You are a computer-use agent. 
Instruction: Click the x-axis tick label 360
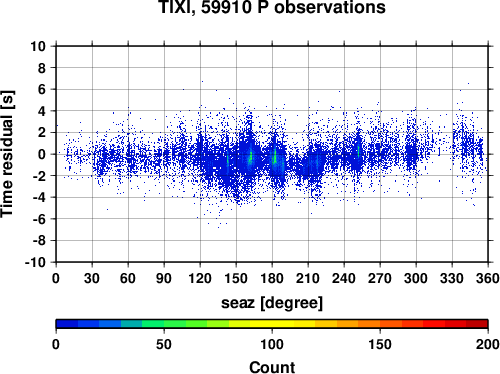pyautogui.click(x=488, y=278)
